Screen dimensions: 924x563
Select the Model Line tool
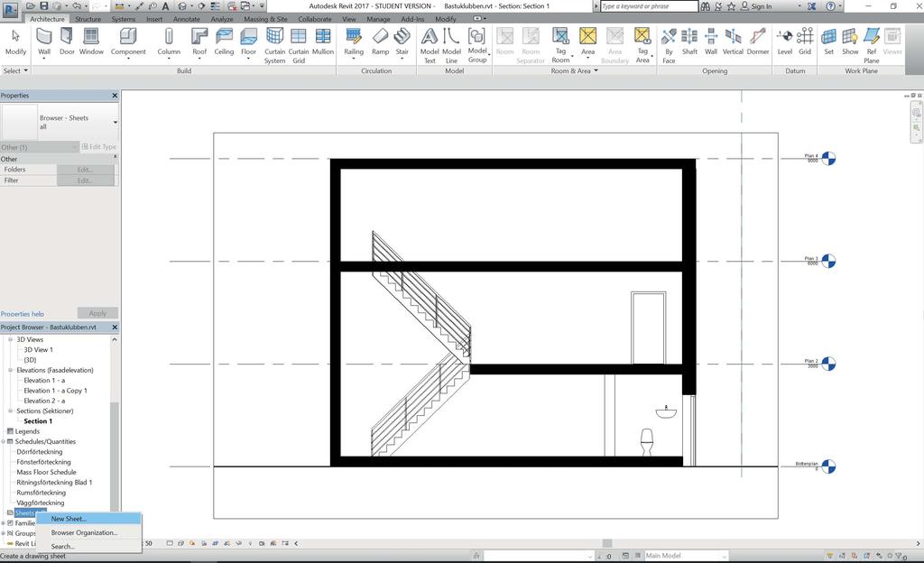(451, 45)
